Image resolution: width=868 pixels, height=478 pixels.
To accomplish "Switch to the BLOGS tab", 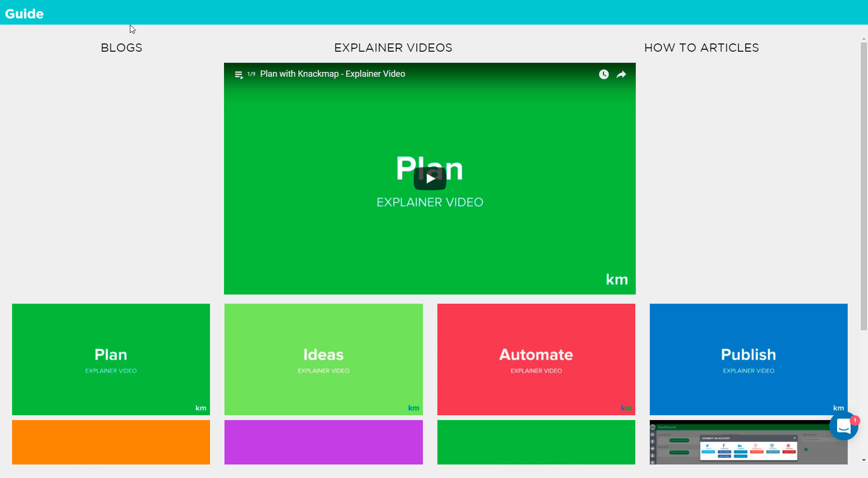I will 122,48.
